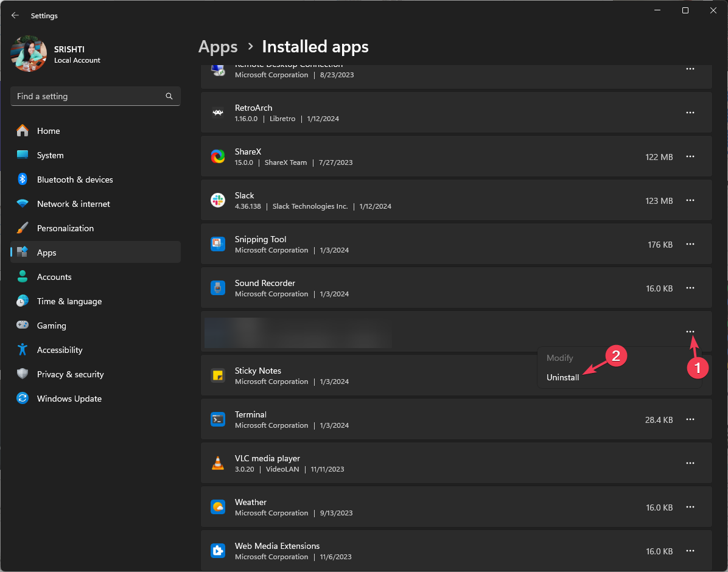Click the Slack size 123 MB

(659, 201)
